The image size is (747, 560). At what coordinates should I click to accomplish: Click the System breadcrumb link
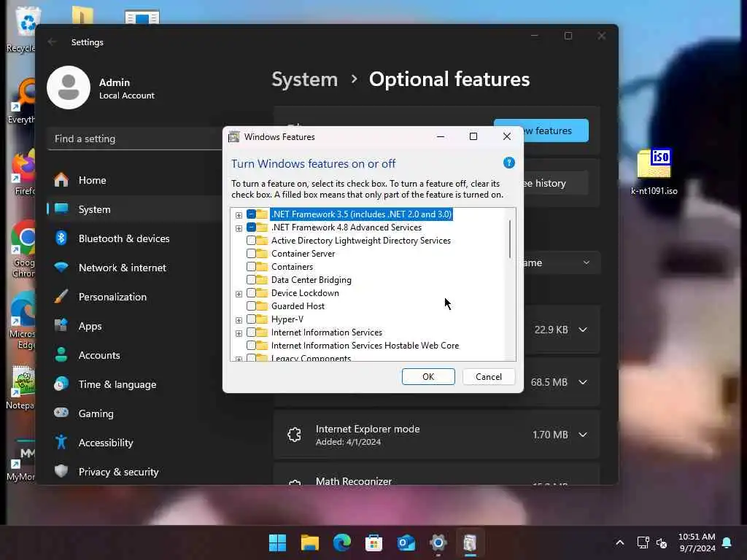click(304, 79)
